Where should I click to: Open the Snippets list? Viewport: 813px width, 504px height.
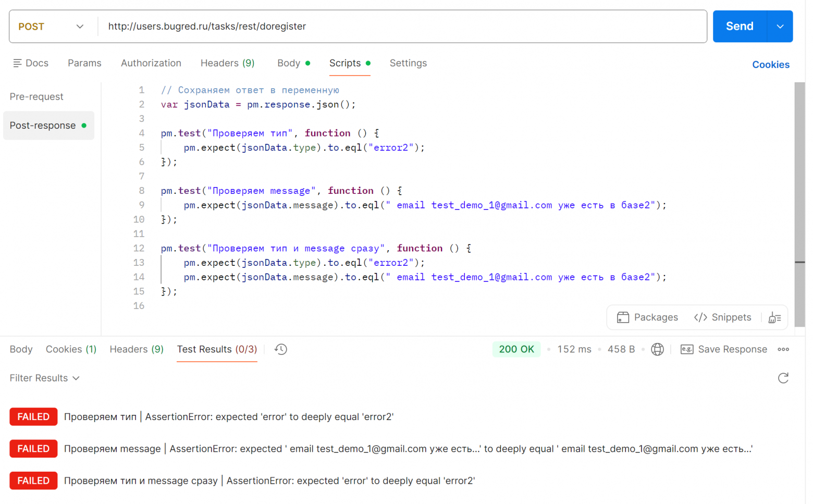pyautogui.click(x=722, y=317)
